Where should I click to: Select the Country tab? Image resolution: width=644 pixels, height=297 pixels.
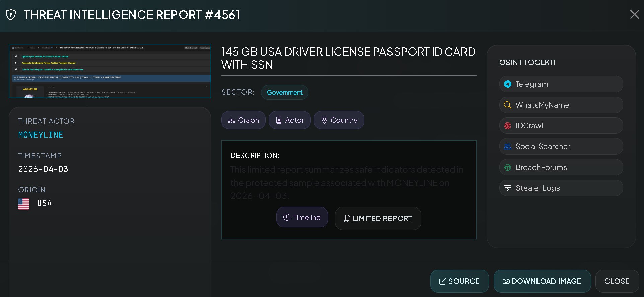(x=339, y=120)
